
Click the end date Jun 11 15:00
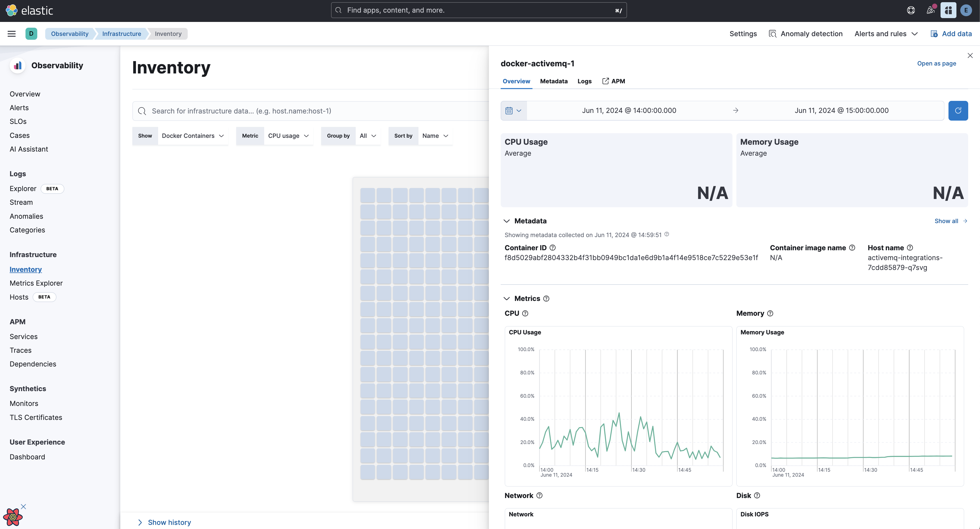coord(841,111)
